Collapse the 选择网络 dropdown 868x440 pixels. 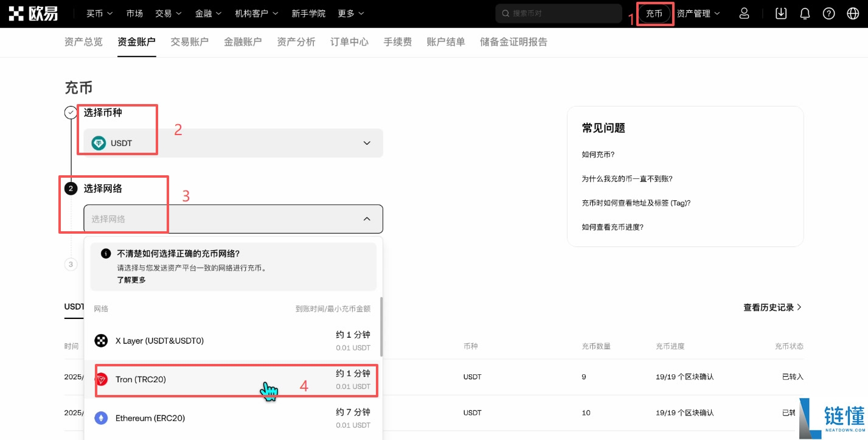(x=233, y=219)
